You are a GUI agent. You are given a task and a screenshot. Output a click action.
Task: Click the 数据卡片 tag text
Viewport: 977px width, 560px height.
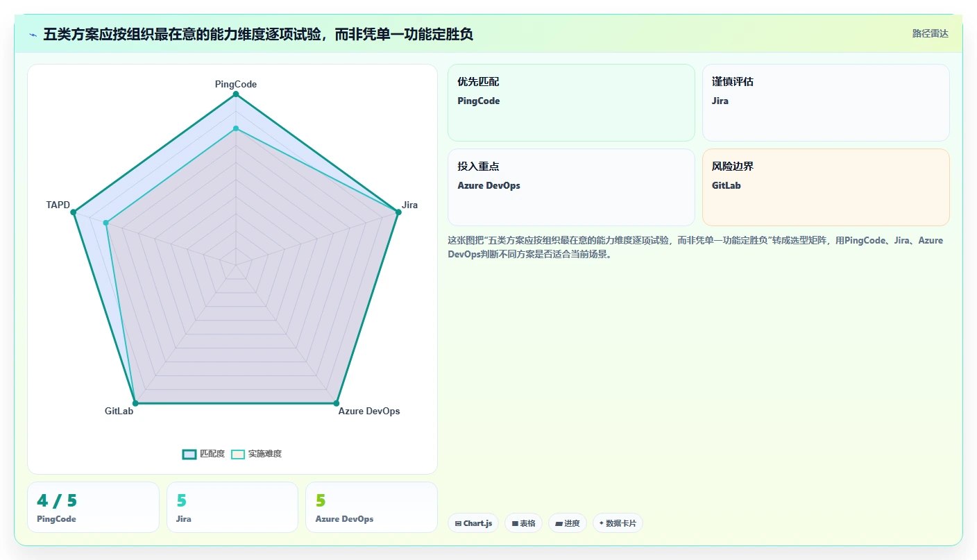point(621,523)
